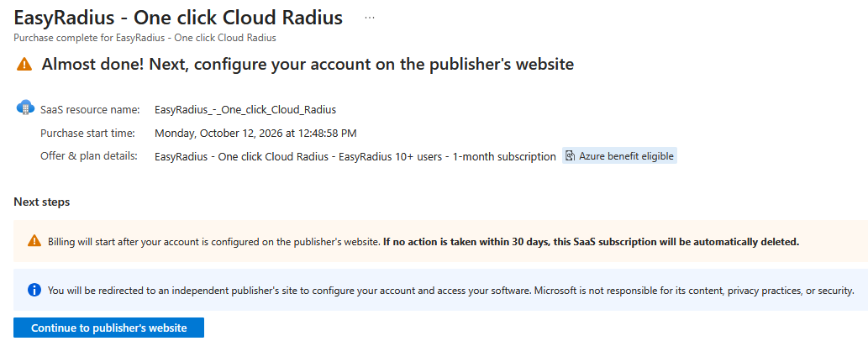
Task: Click the bold 30 days deletion warning text
Action: coord(592,242)
